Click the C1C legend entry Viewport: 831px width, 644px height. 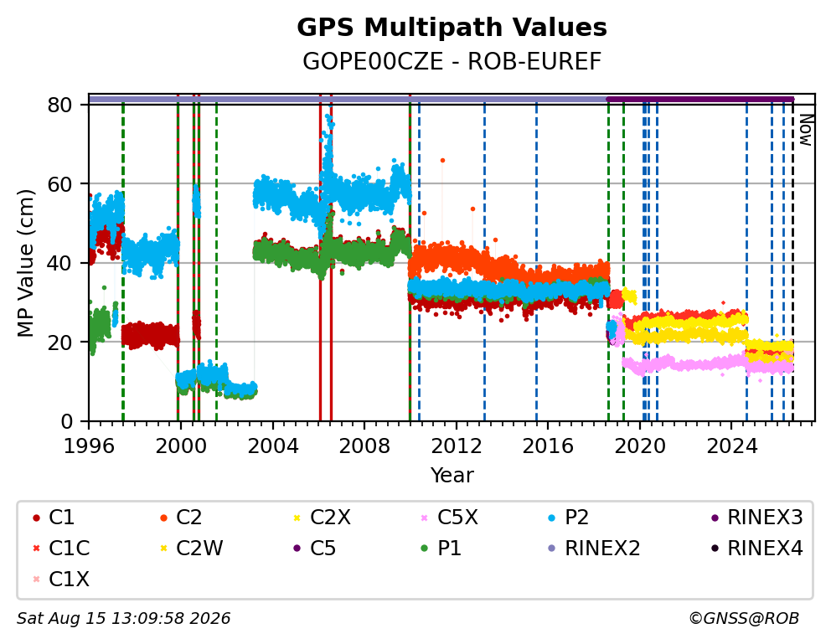click(x=61, y=549)
